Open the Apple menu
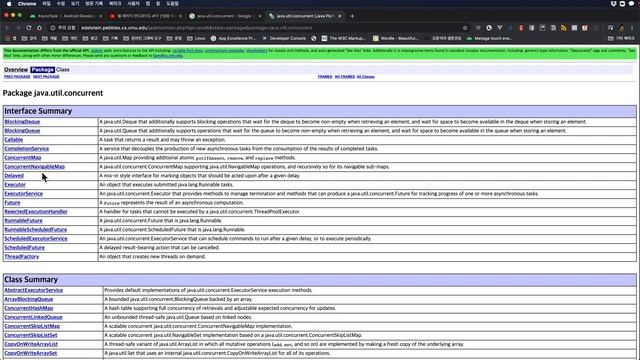 click(x=9, y=3)
